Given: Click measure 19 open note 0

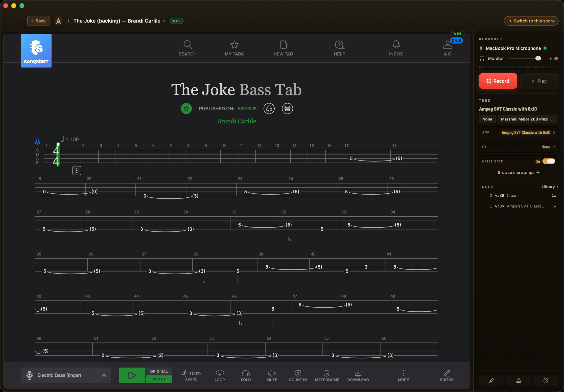Looking at the screenshot, I should (x=44, y=191).
